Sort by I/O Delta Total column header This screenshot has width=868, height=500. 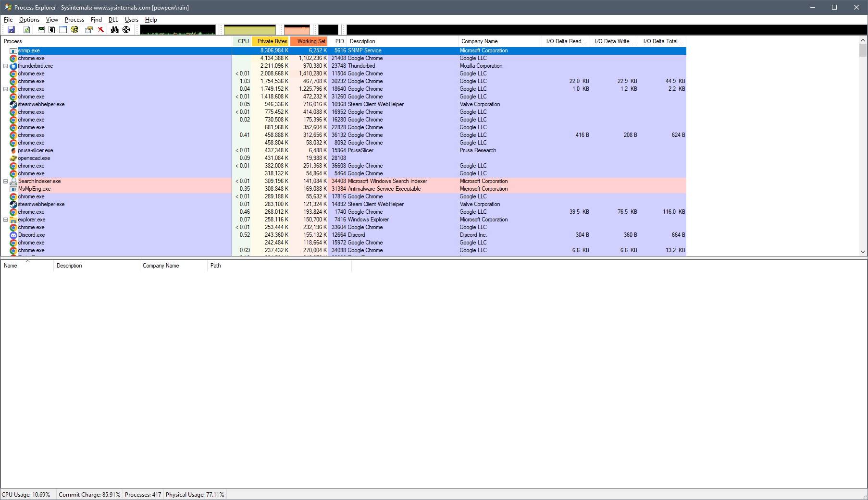click(x=663, y=41)
